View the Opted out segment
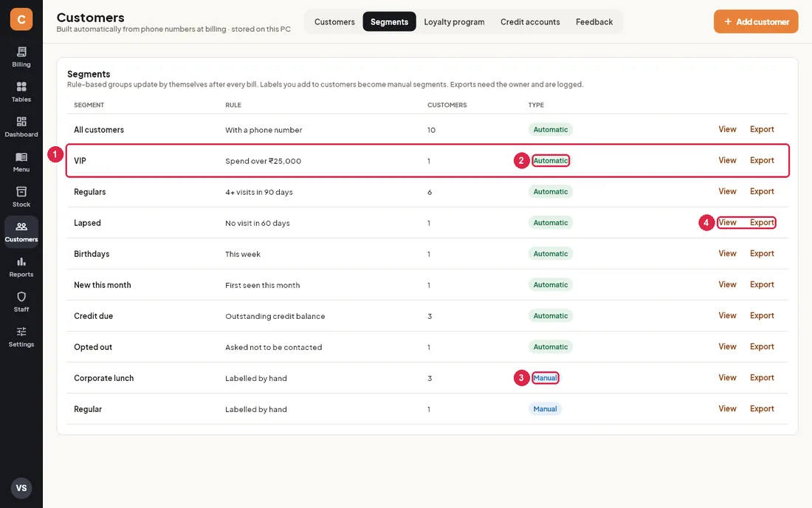Screen dimensions: 812x508 727,347
